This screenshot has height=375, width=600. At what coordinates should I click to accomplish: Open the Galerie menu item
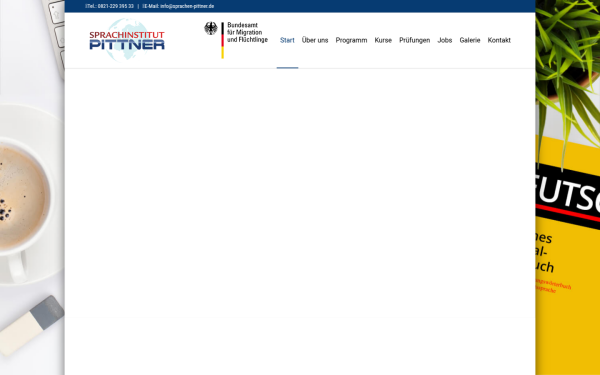pos(470,40)
